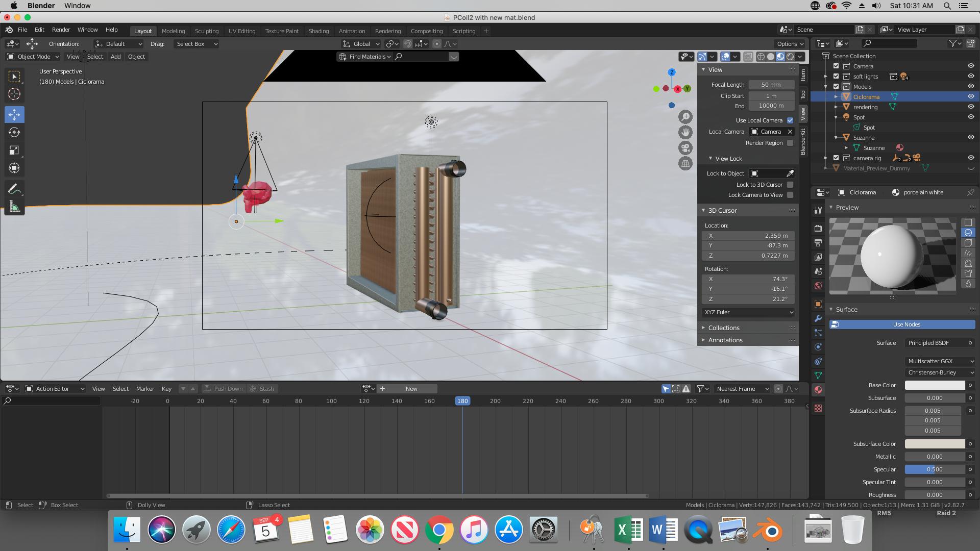Select the Measure tool

click(x=14, y=207)
